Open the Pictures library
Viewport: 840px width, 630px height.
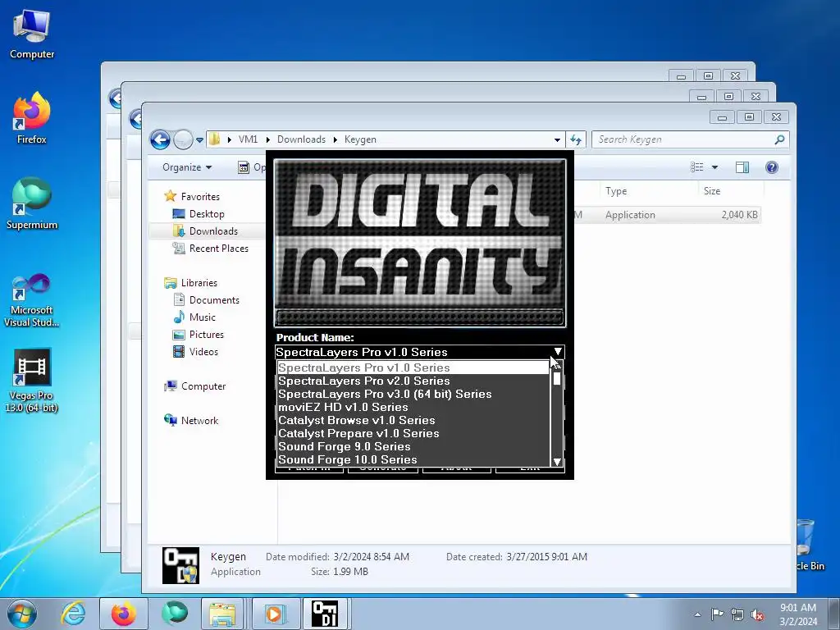[x=206, y=335]
